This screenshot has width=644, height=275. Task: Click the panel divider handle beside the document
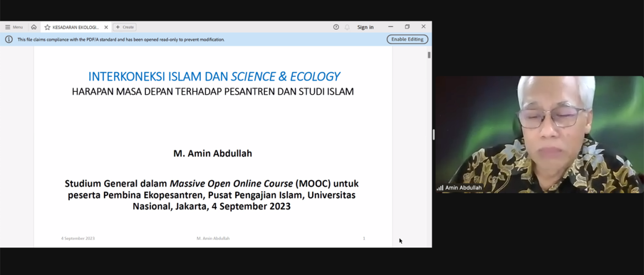point(434,134)
